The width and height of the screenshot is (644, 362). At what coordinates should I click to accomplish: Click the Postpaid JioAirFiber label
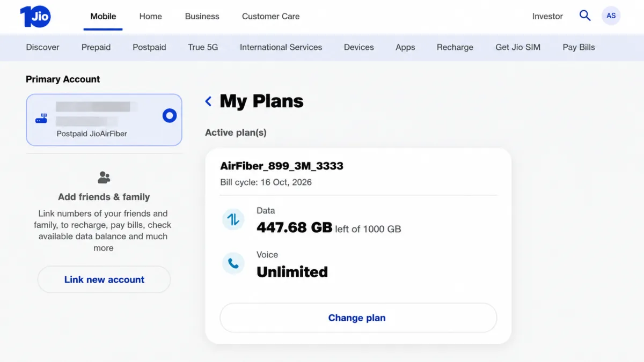[x=92, y=134]
